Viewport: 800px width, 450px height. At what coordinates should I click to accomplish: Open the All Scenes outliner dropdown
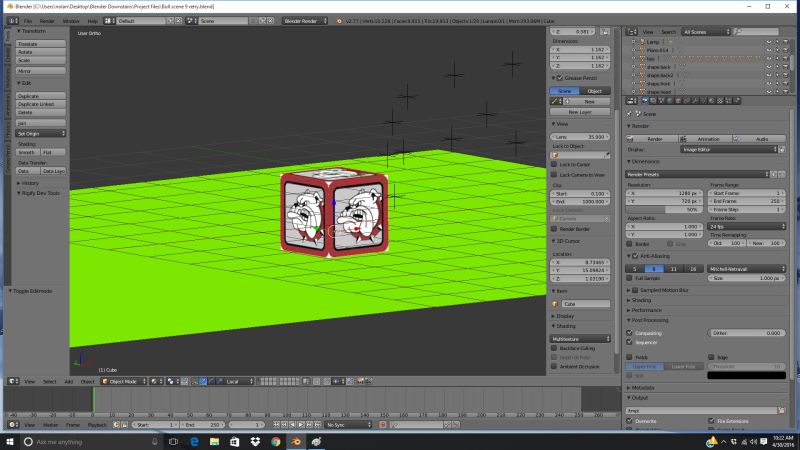click(x=706, y=32)
